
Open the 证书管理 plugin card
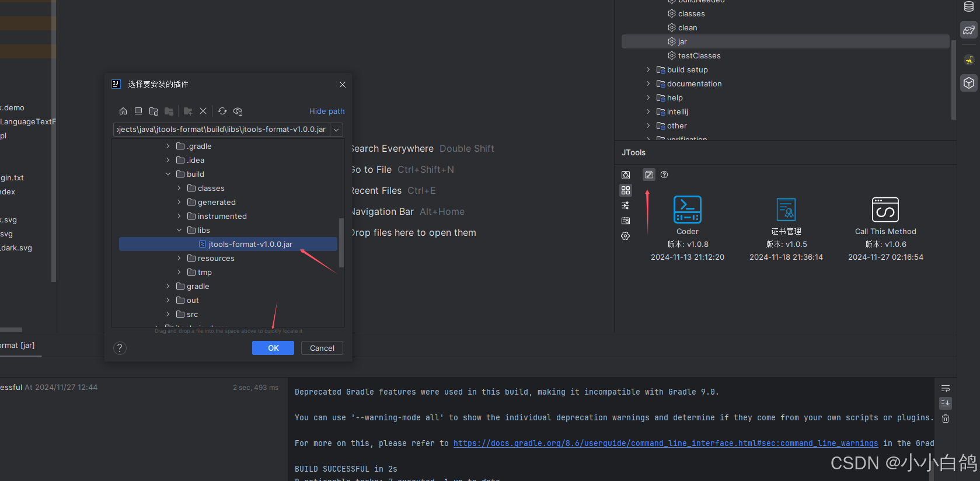[786, 228]
